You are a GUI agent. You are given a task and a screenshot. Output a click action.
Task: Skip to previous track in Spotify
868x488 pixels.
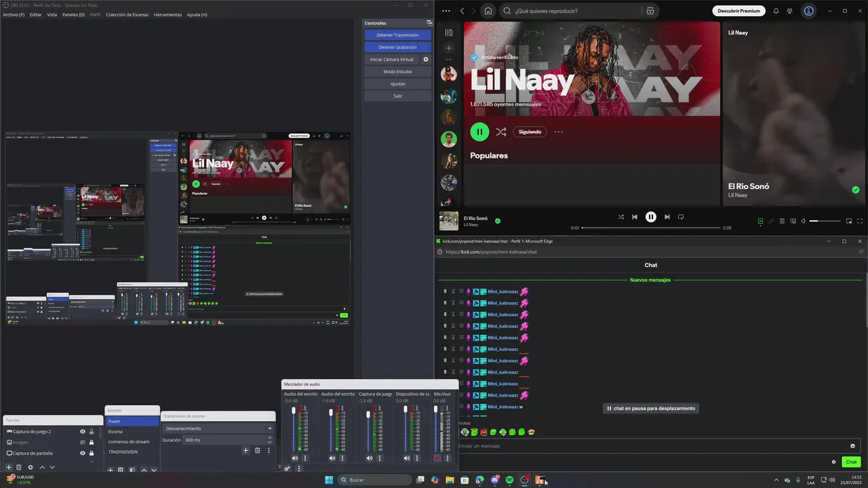(635, 217)
